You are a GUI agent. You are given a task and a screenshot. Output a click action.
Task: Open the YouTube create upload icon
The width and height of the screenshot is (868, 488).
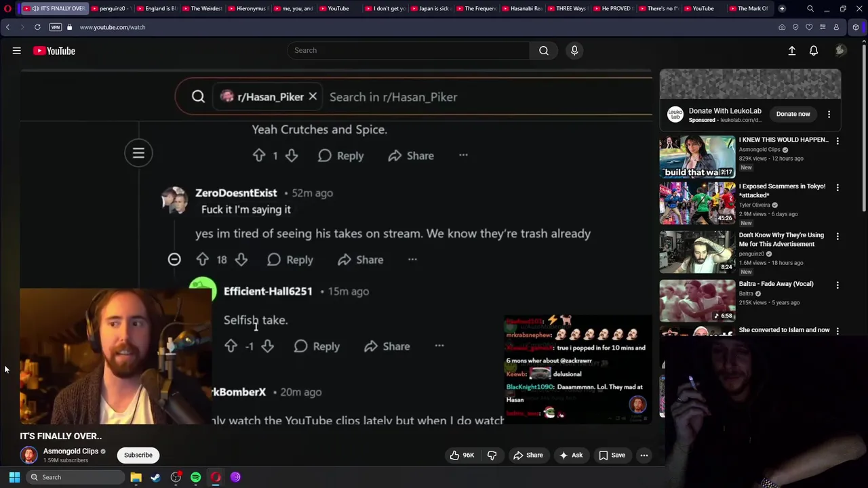791,51
